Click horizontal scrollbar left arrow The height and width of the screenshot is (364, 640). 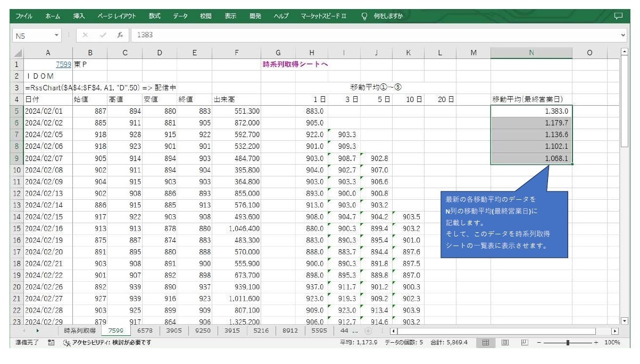click(x=394, y=331)
